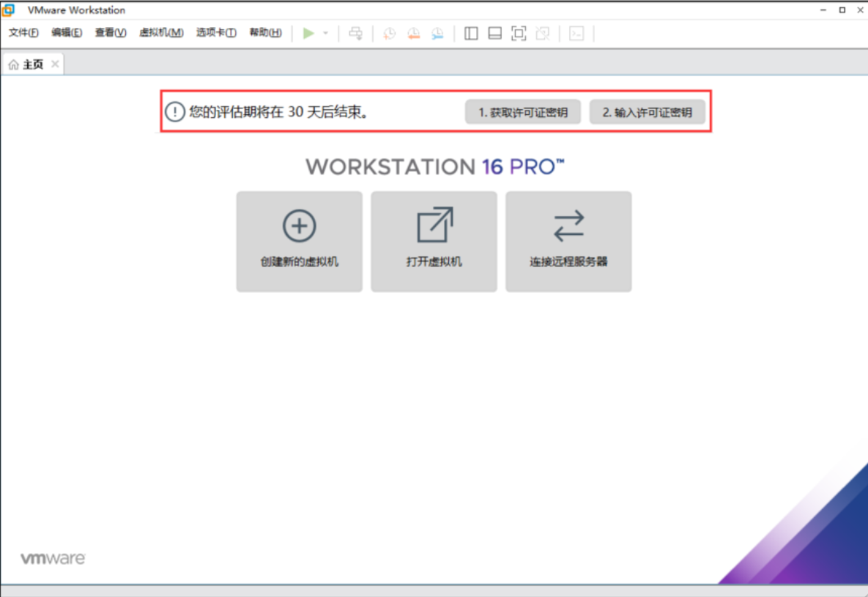Open the 虚拟机(M) menu
Image resolution: width=868 pixels, height=597 pixels.
pos(161,33)
